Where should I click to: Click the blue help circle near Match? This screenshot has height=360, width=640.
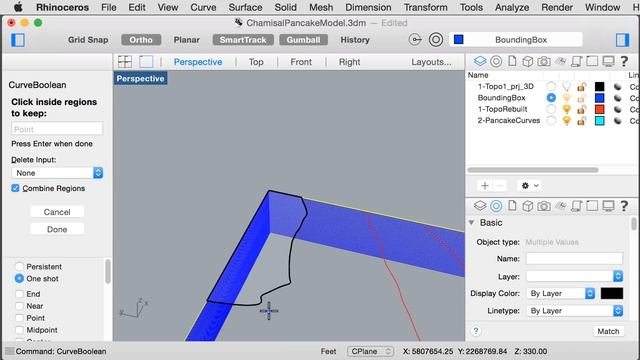[x=476, y=331]
